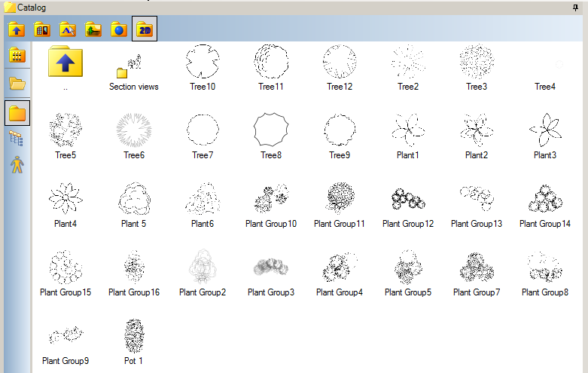Viewport: 588px width, 373px height.
Task: Select the Tree3 symbol
Action: (x=477, y=61)
